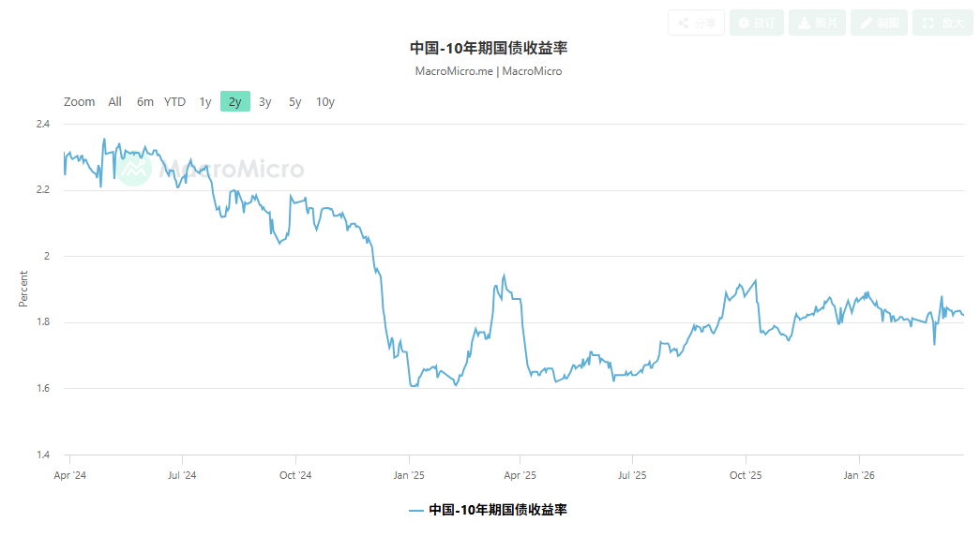The image size is (980, 537).
Task: Click the highlighted 2y zoom button
Action: pos(235,102)
